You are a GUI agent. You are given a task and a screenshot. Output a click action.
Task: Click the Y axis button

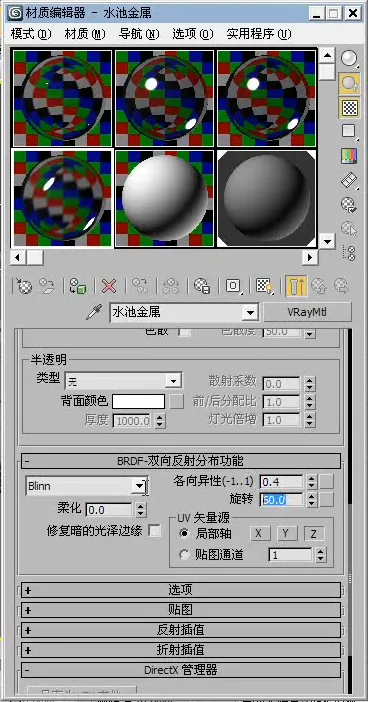coord(287,533)
